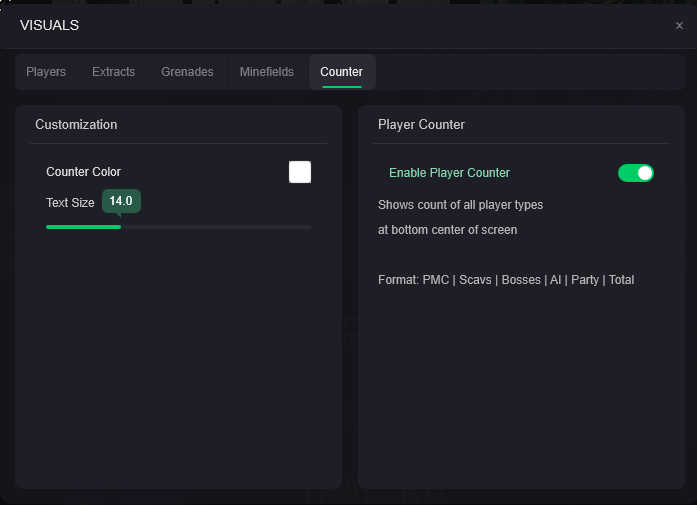Click the Enable Player Counter label text
This screenshot has height=505, width=697.
[x=449, y=173]
